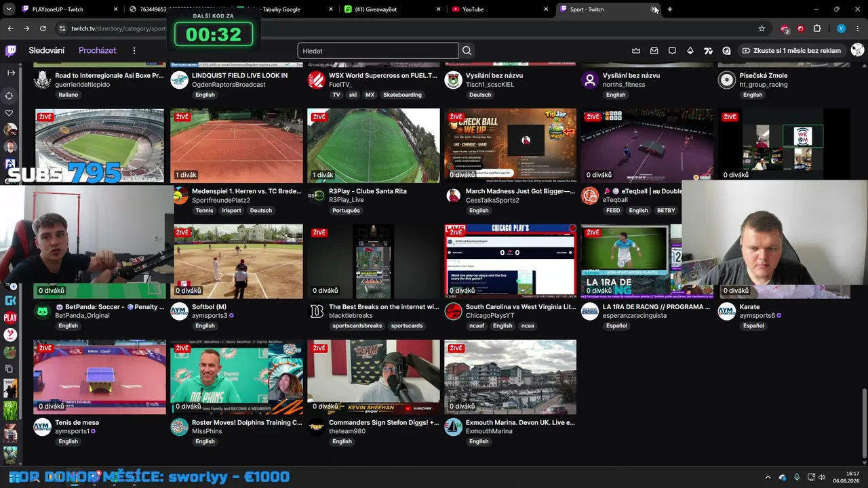Select the Sport - Twitch tab
868x488 pixels.
(608, 9)
